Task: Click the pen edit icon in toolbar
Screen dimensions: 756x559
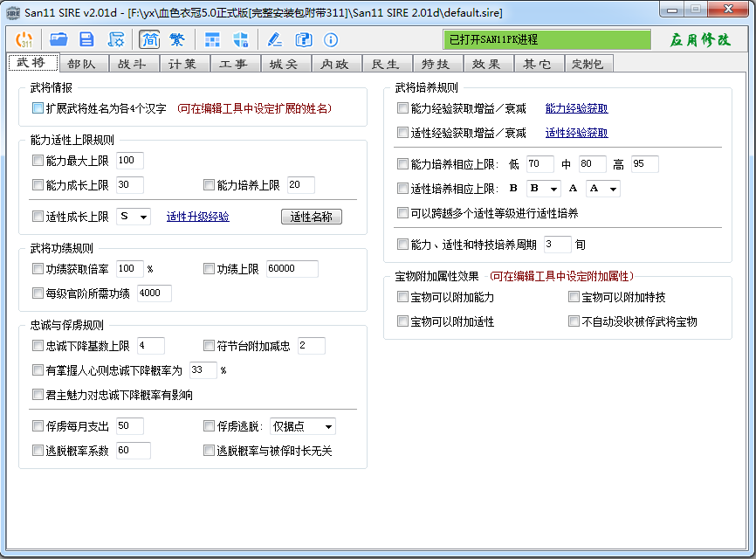Action: click(x=275, y=39)
